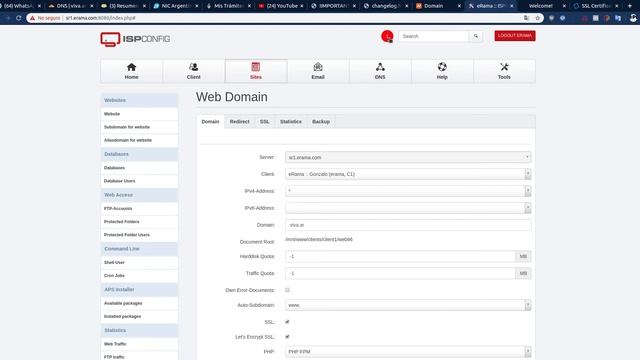Switch to the Domain tab

(210, 122)
